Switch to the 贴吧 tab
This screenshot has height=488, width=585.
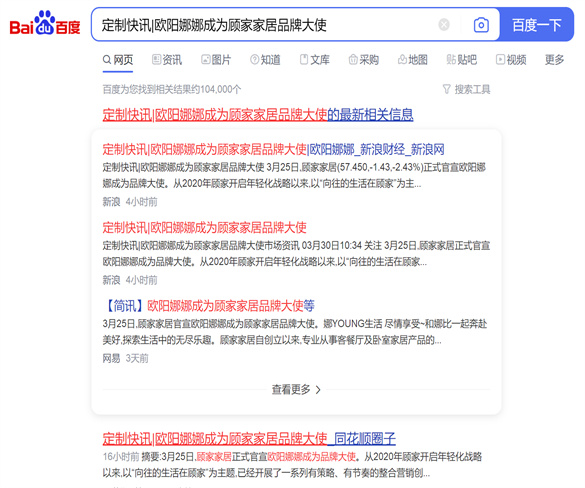click(x=462, y=60)
